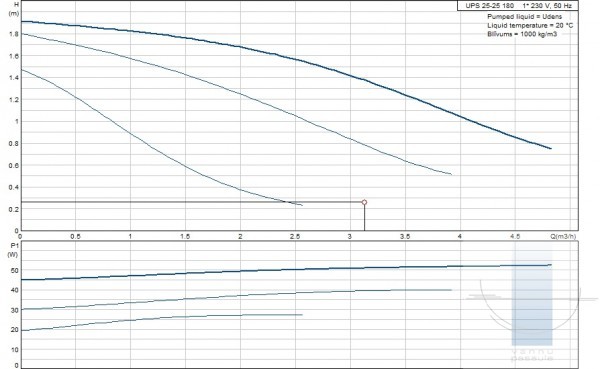Click the red duty point circle marker
600x369 pixels.
click(x=364, y=202)
